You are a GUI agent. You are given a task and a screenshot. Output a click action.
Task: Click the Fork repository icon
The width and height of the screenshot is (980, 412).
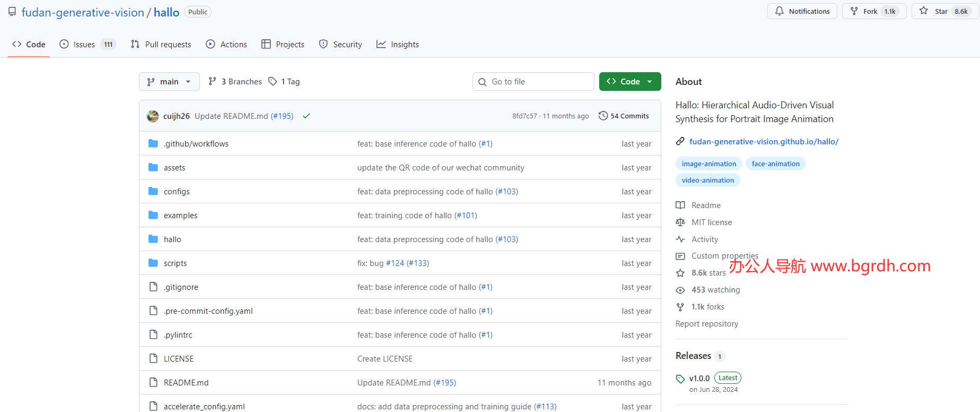(854, 11)
